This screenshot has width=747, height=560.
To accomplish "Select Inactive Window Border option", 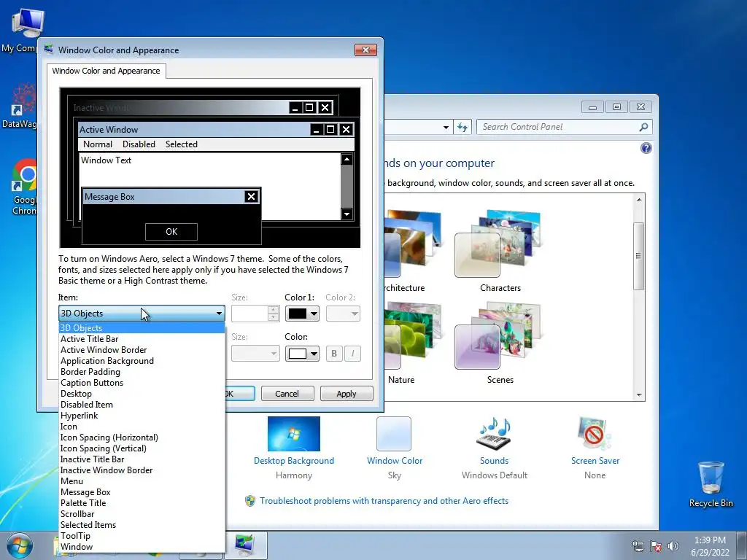I will coord(142,470).
